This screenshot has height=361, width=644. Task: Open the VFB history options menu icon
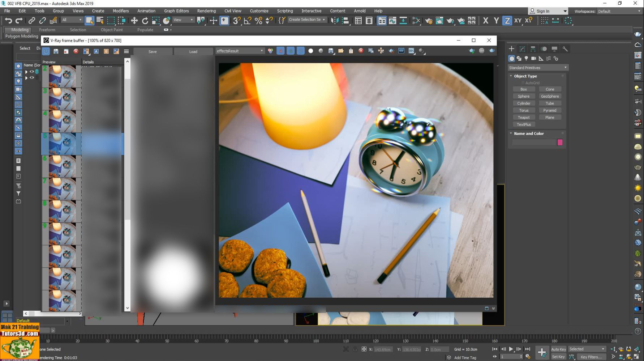[x=126, y=51]
